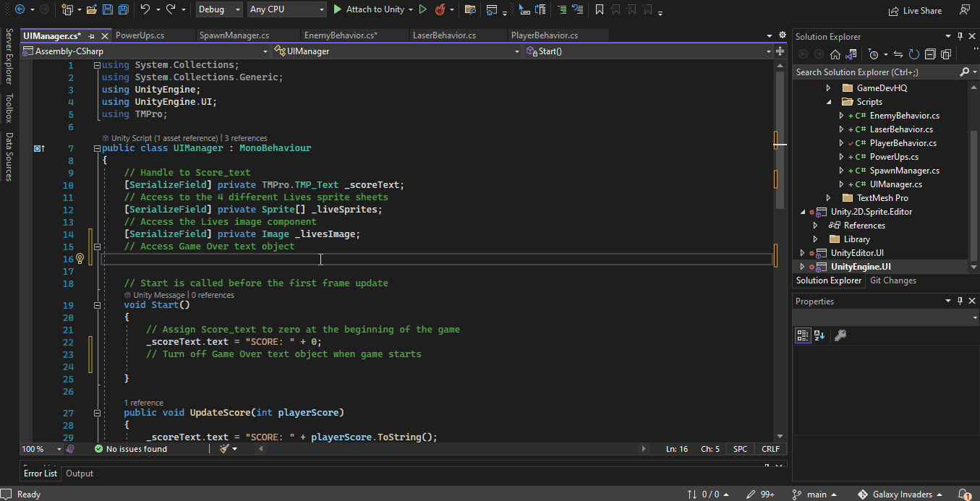Click the Home icon in Solution Explorer
This screenshot has width=980, height=501.
(x=835, y=54)
